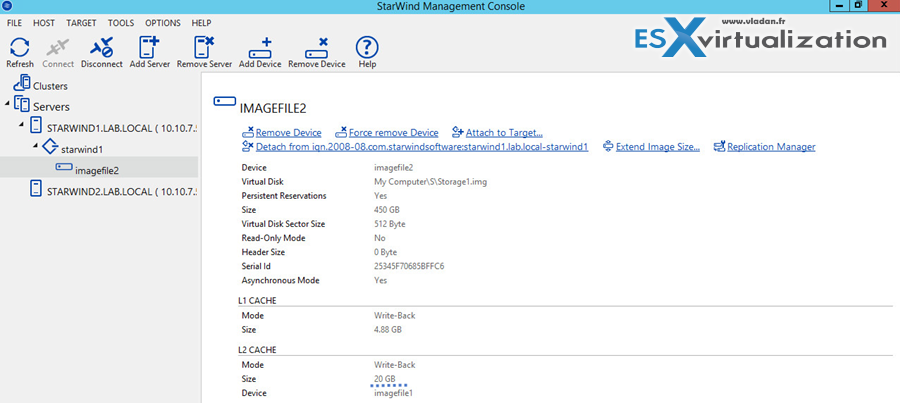Screen dimensions: 900x403
Task: Click the icon beside Detach from link
Action: click(x=248, y=146)
